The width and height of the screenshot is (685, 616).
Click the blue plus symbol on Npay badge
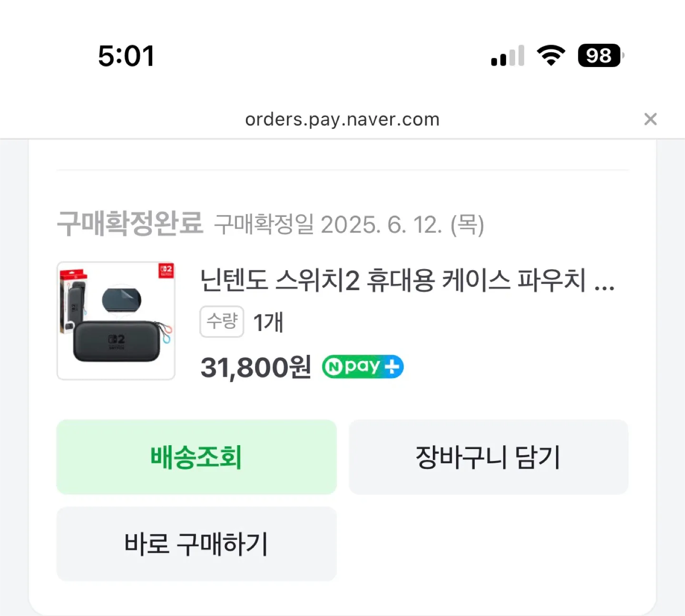click(392, 367)
